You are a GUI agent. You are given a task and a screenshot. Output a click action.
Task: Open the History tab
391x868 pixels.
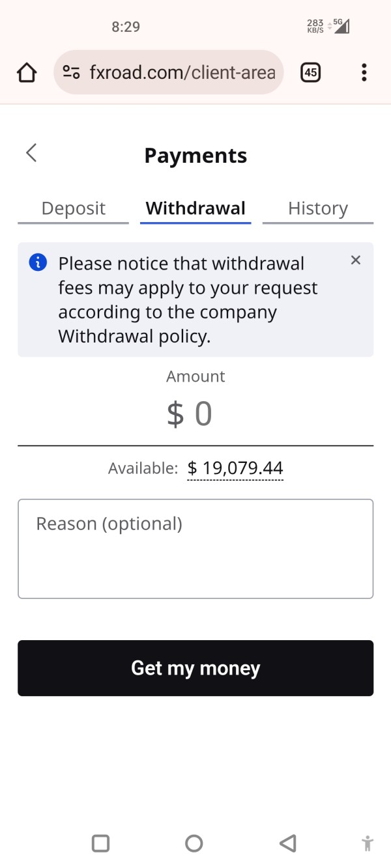coord(317,208)
